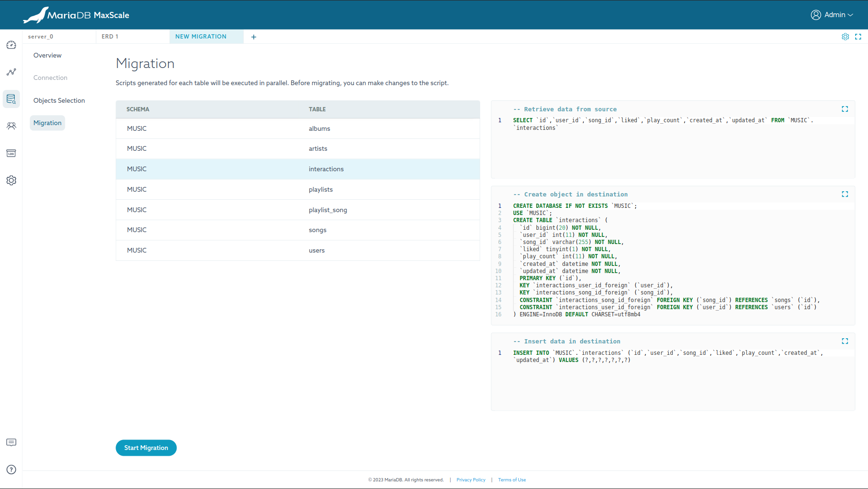
Task: Maximize the Retrieve data from source editor
Action: click(x=845, y=109)
